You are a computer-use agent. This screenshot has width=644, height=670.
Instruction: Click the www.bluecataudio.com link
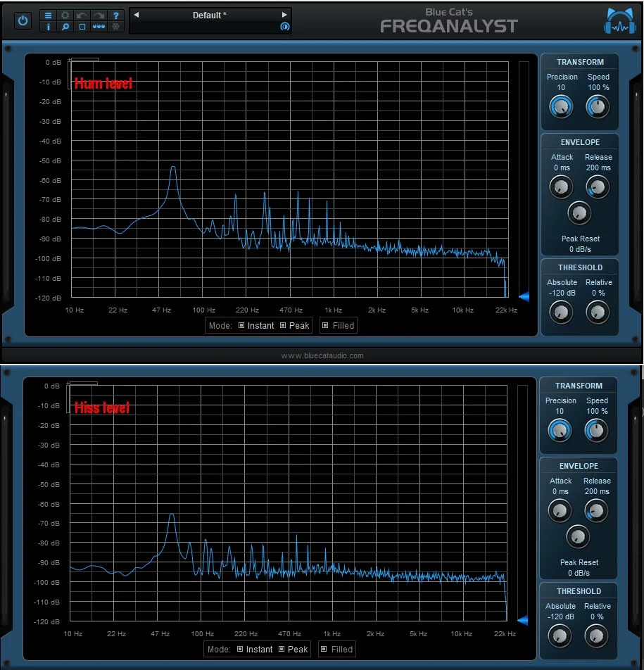[322, 355]
